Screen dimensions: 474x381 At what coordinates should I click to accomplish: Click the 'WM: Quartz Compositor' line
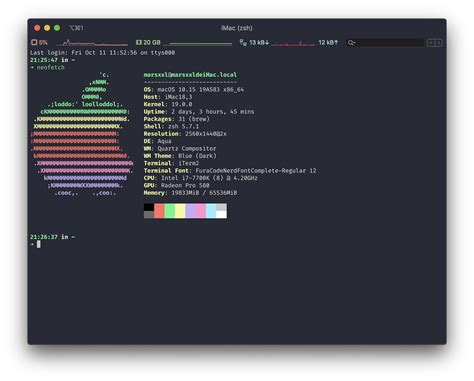click(180, 148)
